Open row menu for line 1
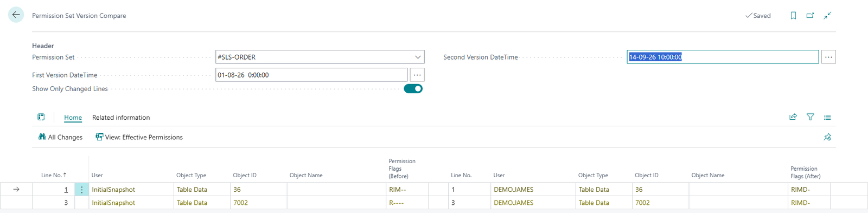This screenshot has width=868, height=213. tap(81, 190)
